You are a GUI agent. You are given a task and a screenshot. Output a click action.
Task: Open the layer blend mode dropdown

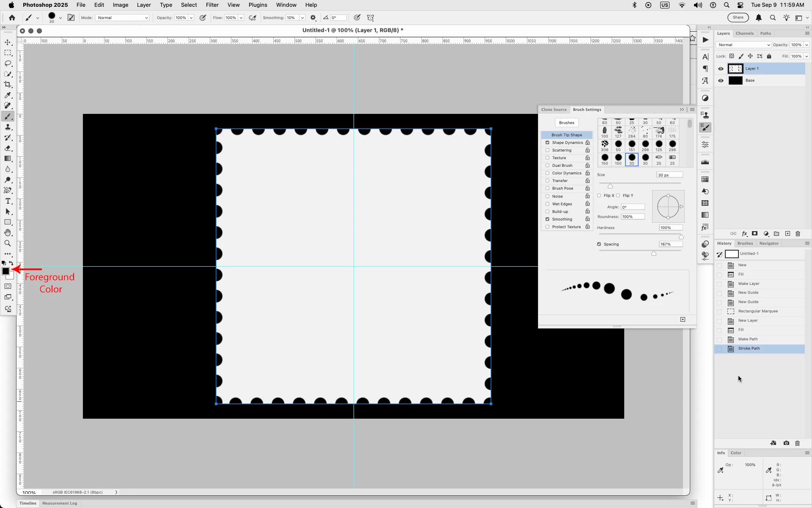(743, 45)
